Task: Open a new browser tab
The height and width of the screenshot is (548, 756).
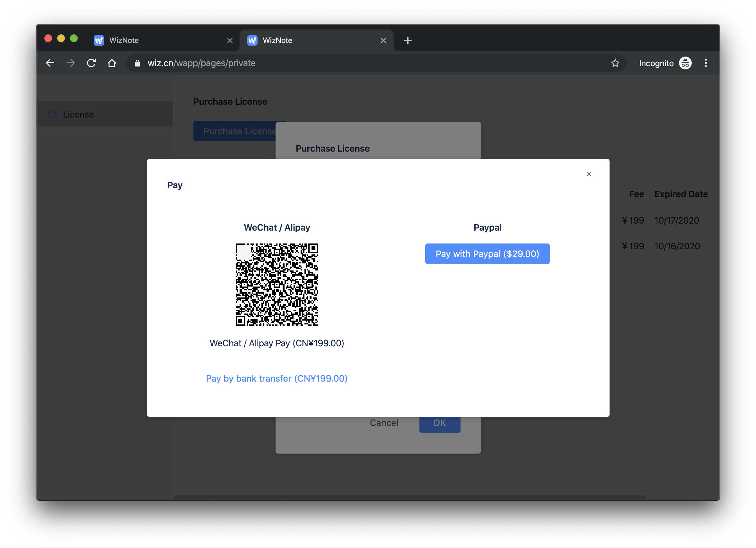Action: (x=407, y=40)
